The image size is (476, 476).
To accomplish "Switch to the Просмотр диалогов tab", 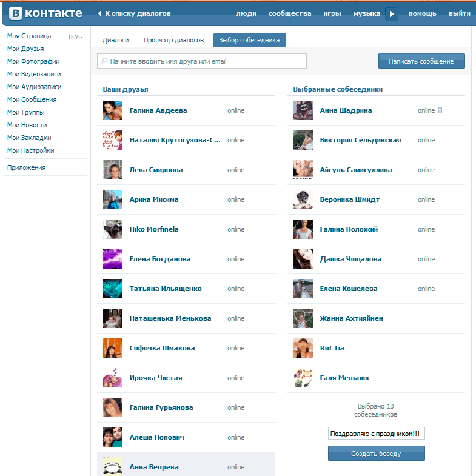I will click(x=173, y=40).
